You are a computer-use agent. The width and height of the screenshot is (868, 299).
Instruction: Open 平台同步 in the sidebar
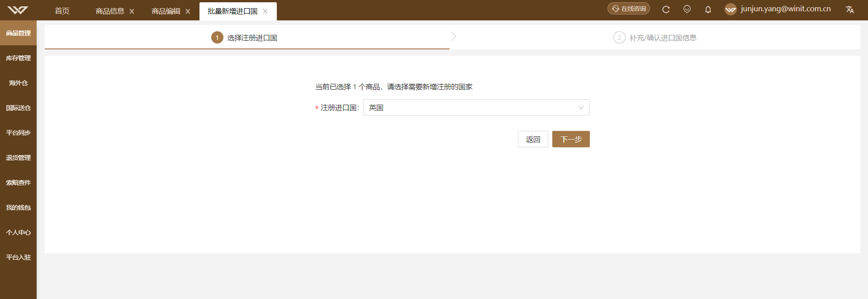[18, 133]
